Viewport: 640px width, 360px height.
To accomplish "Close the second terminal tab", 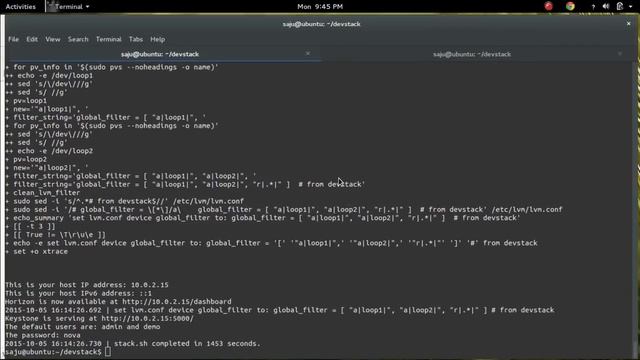I will pos(620,53).
